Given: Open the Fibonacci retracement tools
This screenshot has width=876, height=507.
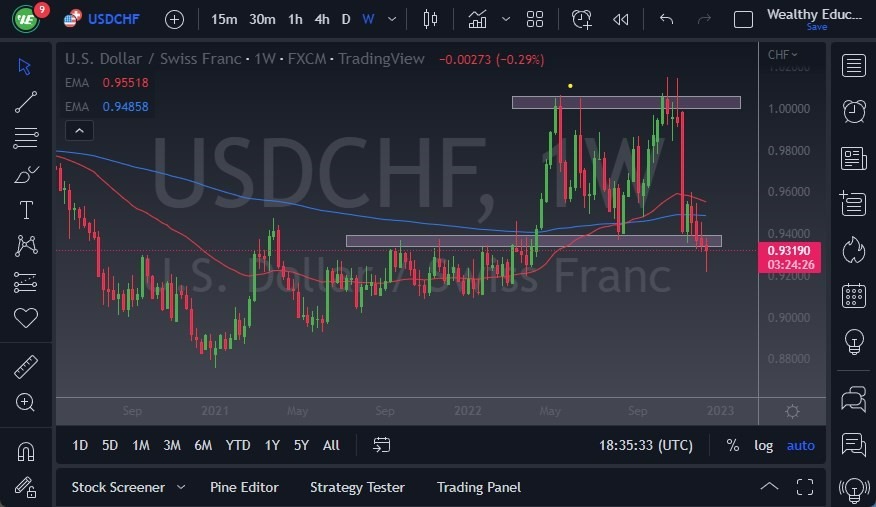Looking at the screenshot, I should [x=26, y=138].
